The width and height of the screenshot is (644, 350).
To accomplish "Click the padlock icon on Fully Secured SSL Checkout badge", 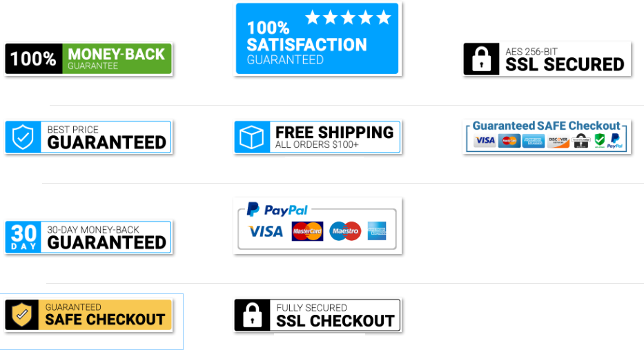I will 252,315.
